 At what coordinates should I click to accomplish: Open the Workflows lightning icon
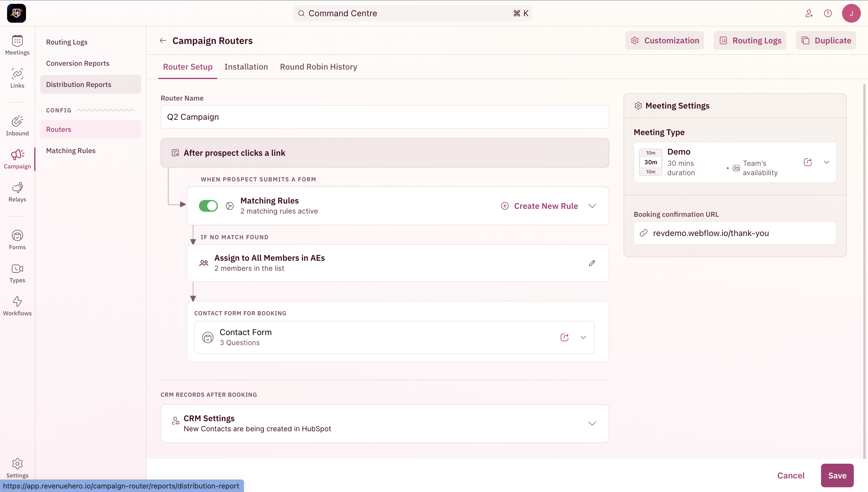pos(17,301)
